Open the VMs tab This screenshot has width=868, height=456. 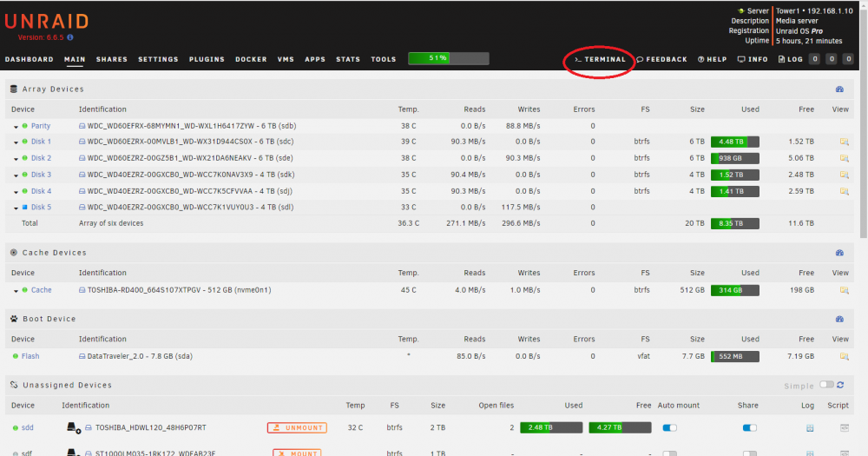(286, 59)
